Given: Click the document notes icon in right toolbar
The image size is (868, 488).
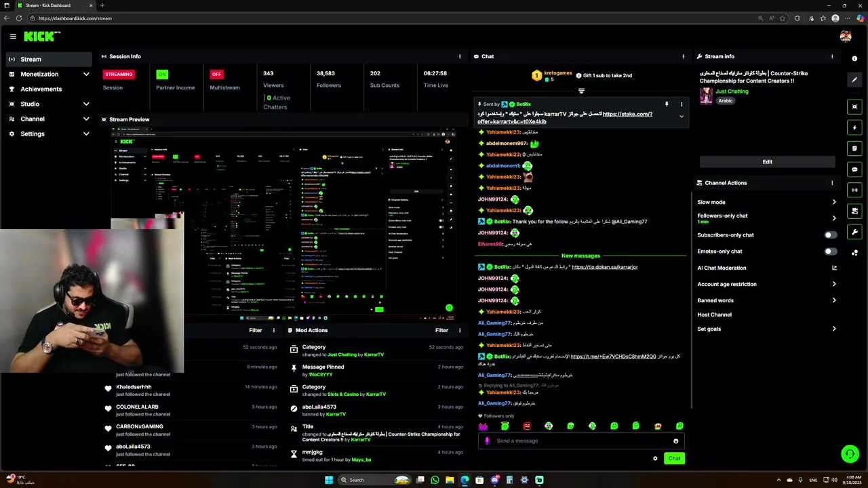Looking at the screenshot, I should tap(854, 148).
